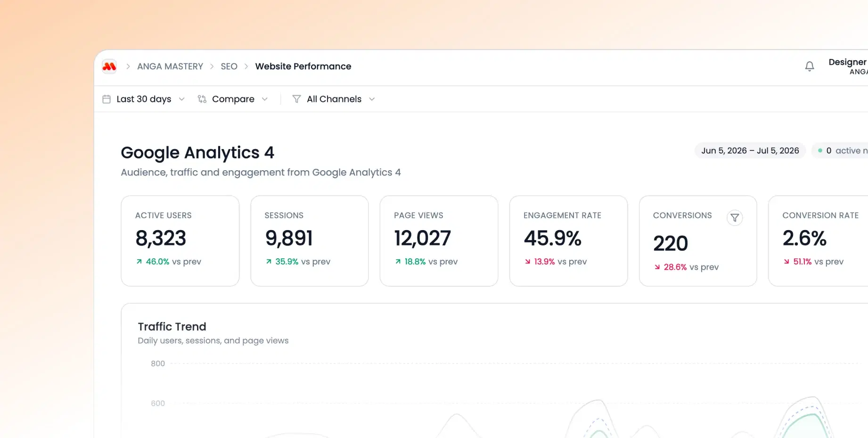Expand the Compare dropdown chevron

pos(265,99)
